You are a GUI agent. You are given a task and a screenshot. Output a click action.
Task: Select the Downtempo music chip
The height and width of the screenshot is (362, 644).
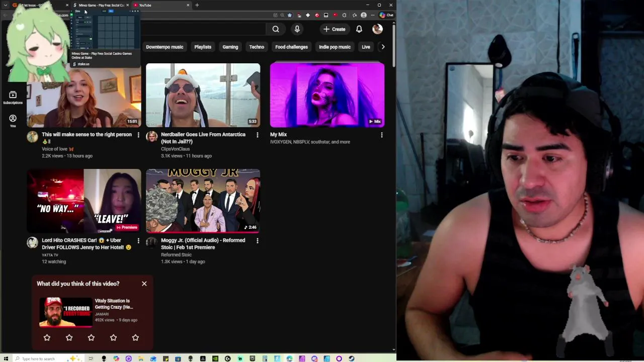tap(165, 47)
